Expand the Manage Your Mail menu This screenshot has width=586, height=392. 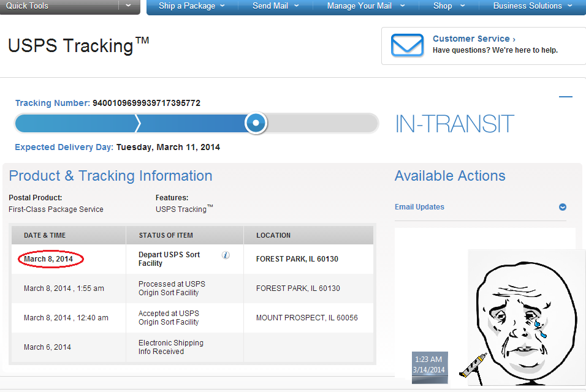pos(365,6)
